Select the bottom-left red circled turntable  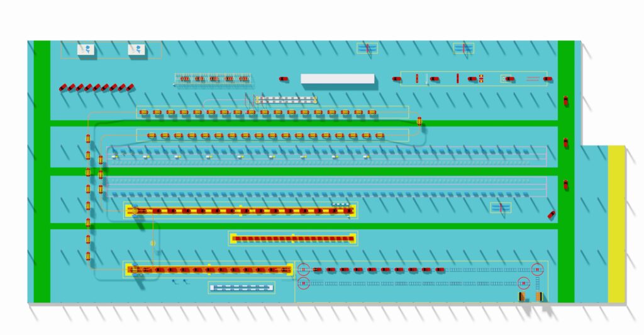(303, 283)
